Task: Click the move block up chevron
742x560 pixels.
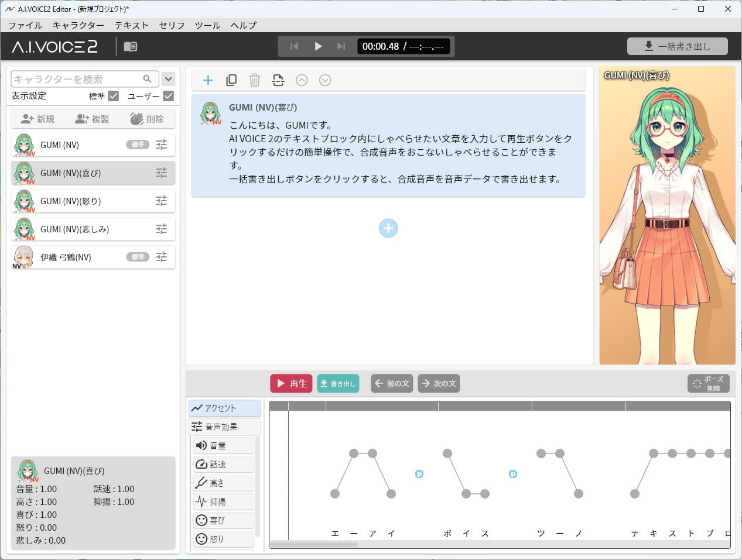Action: (x=302, y=80)
